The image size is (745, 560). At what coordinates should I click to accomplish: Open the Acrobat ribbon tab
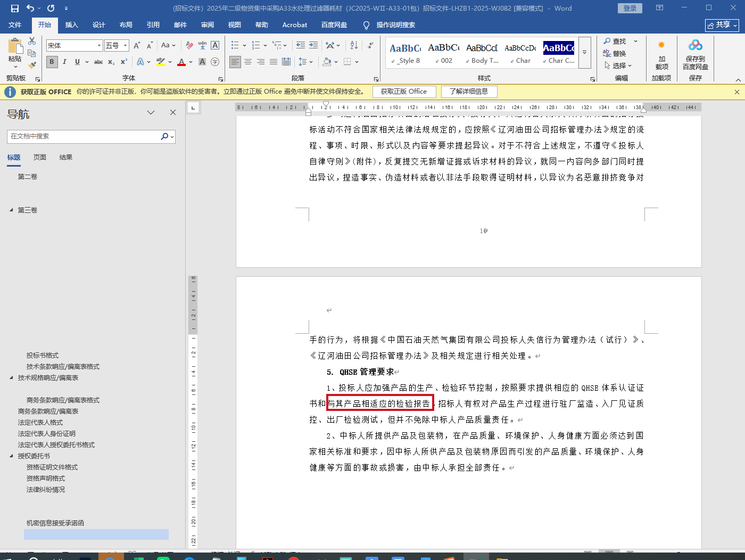tap(295, 25)
